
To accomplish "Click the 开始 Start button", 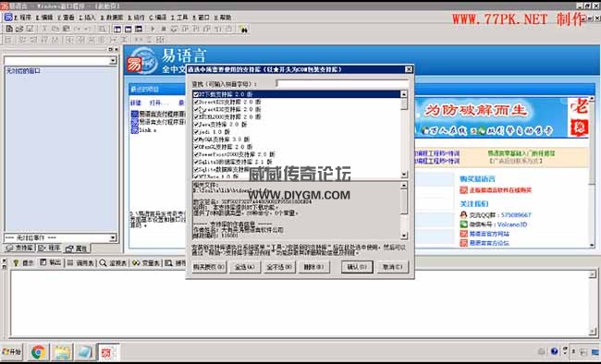I will (12, 351).
